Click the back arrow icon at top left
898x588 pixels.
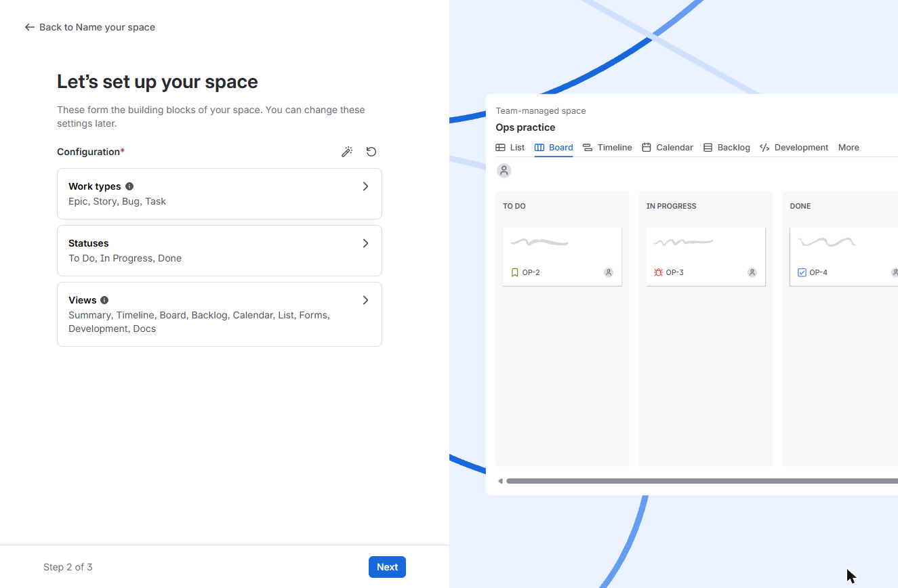pyautogui.click(x=29, y=27)
